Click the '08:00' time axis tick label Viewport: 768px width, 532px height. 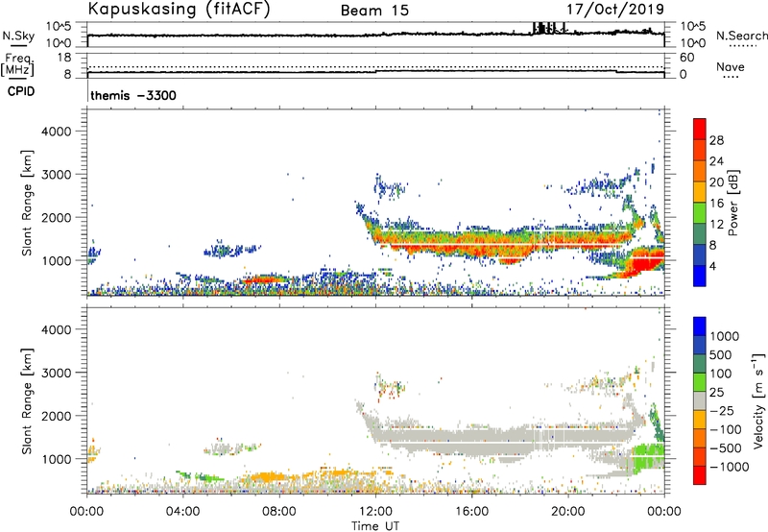click(279, 512)
